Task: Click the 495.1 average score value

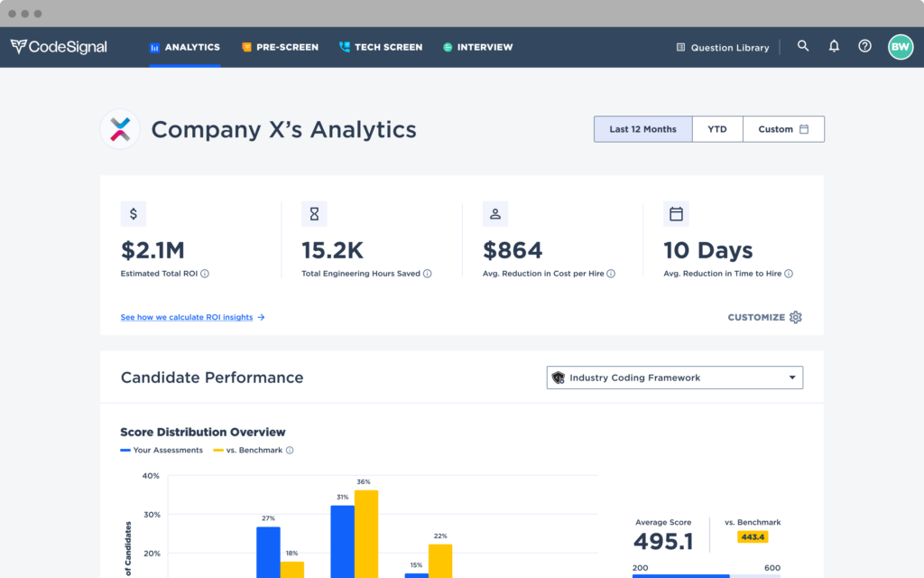Action: (663, 541)
